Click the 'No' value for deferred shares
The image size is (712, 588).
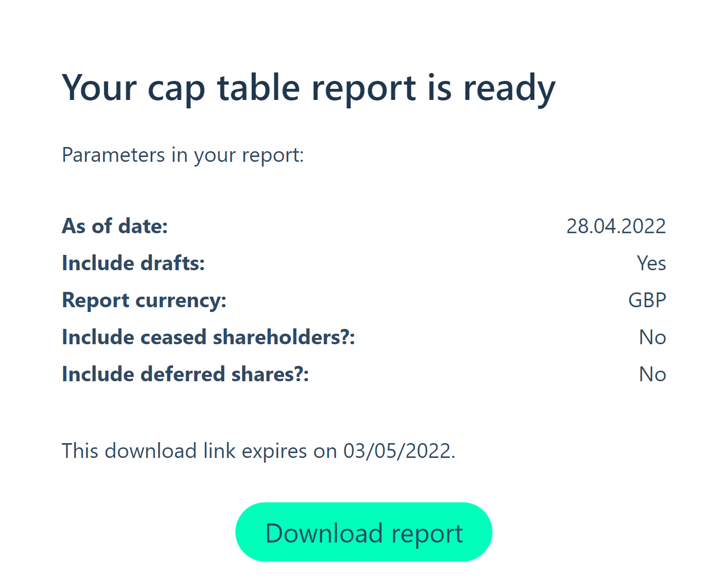coord(653,374)
